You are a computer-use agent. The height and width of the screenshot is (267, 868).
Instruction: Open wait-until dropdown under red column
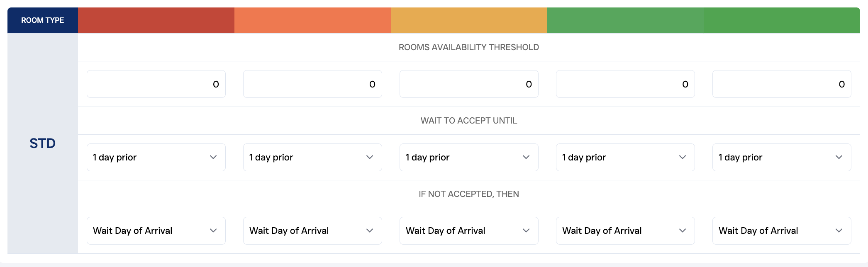click(x=156, y=158)
